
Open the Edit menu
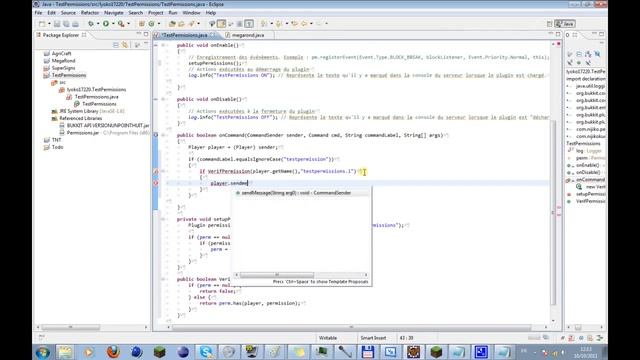(51, 13)
